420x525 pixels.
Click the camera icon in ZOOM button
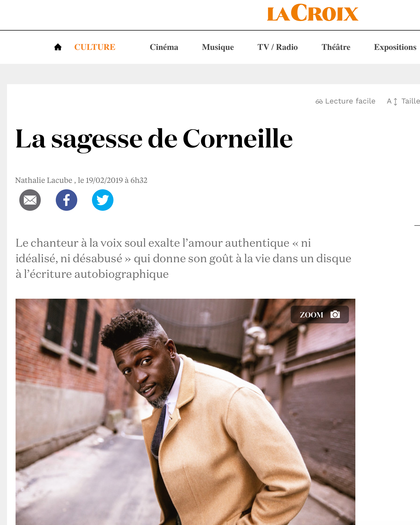(335, 314)
